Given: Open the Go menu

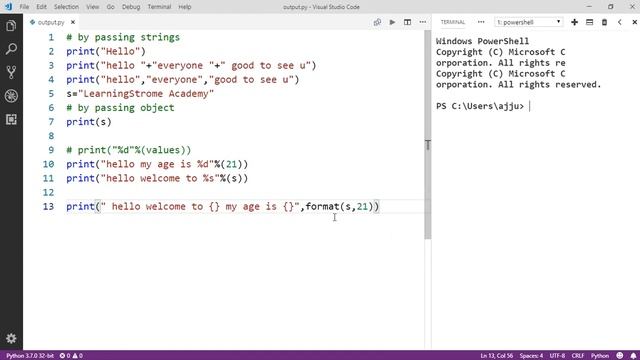Looking at the screenshot, I should pos(110,7).
